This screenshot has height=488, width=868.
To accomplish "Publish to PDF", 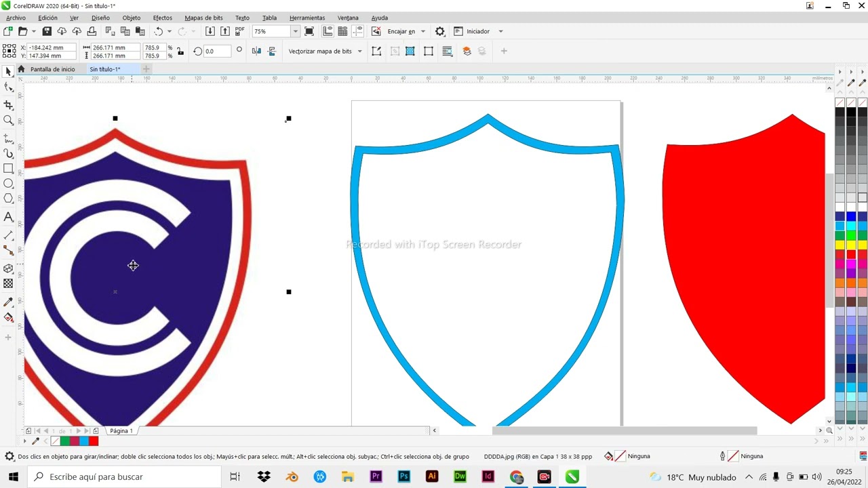I will click(x=239, y=31).
